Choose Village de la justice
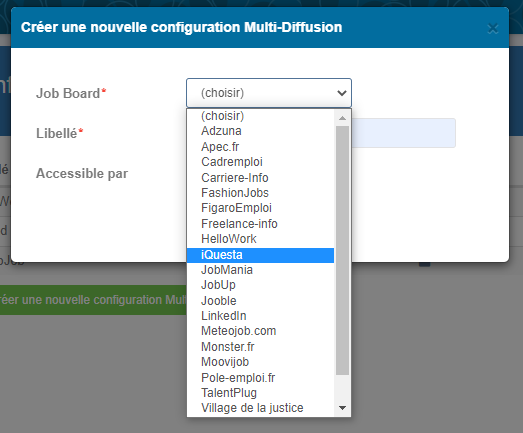Image resolution: width=523 pixels, height=433 pixels. (260, 408)
